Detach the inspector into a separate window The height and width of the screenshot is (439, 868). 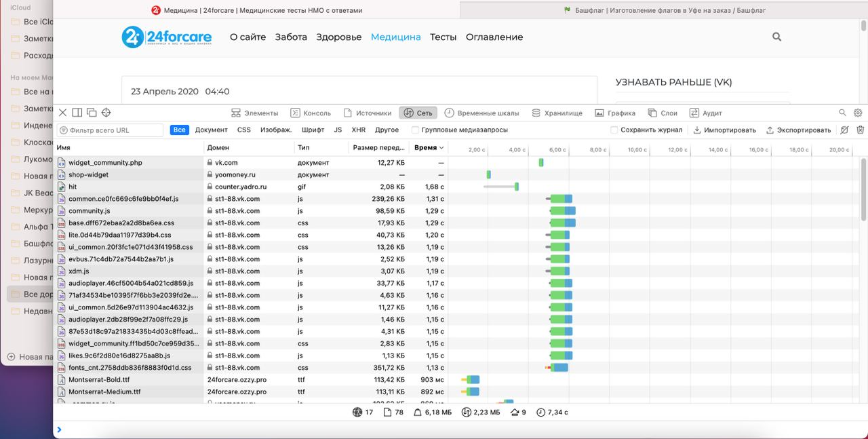coord(92,113)
